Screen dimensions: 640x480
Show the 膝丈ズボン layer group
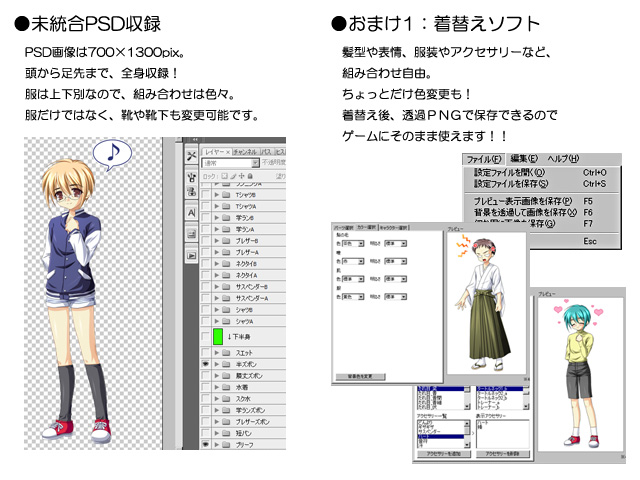click(206, 376)
